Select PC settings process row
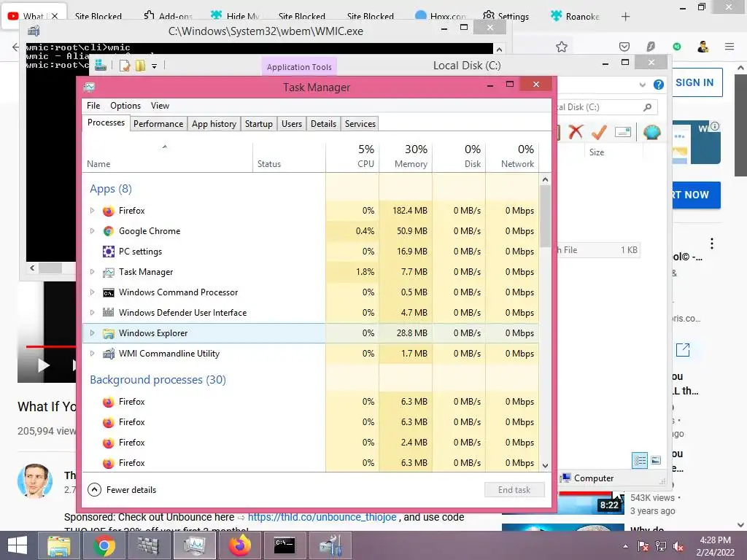Image resolution: width=747 pixels, height=560 pixels. [311, 252]
